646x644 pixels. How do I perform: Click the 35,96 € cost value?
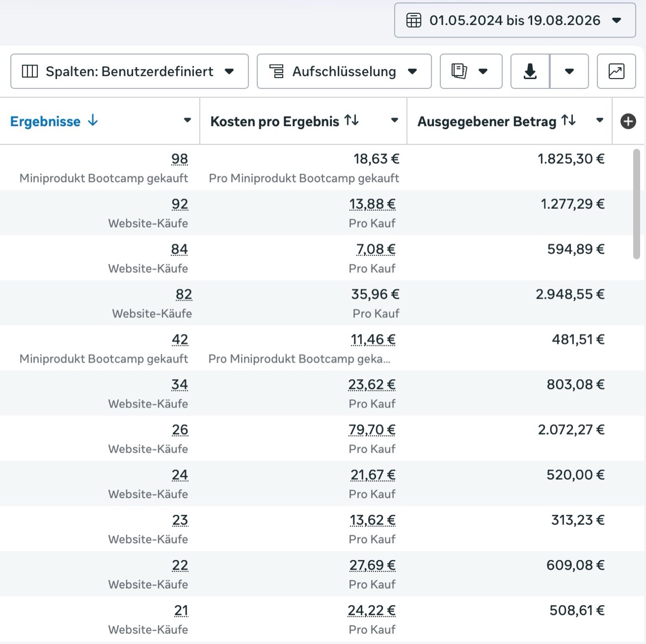coord(375,295)
